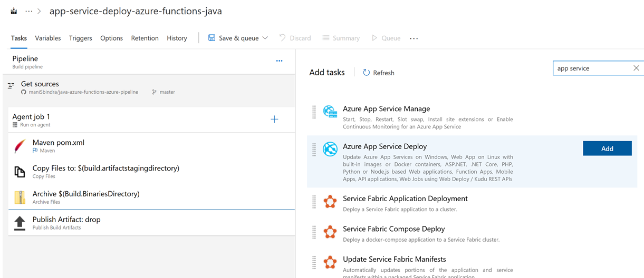The height and width of the screenshot is (278, 644).
Task: Click the GitHub icon beside repository name
Action: click(24, 92)
